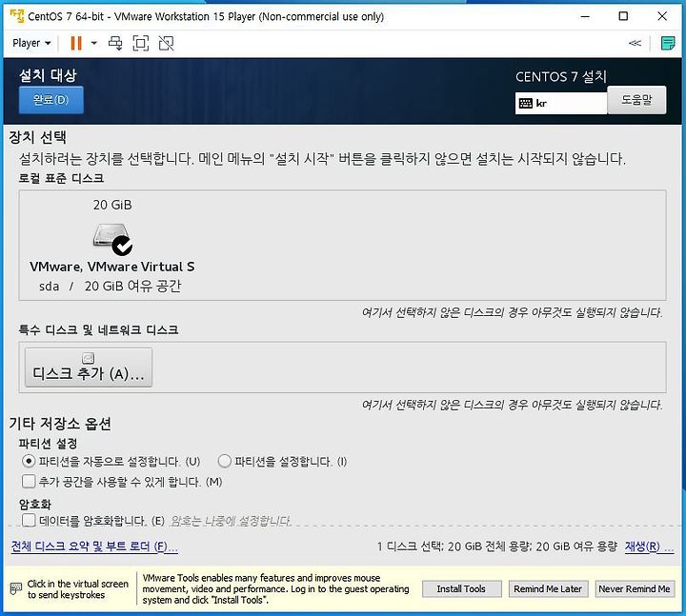Image resolution: width=686 pixels, height=616 pixels.
Task: Click Install Tools button
Action: (461, 589)
